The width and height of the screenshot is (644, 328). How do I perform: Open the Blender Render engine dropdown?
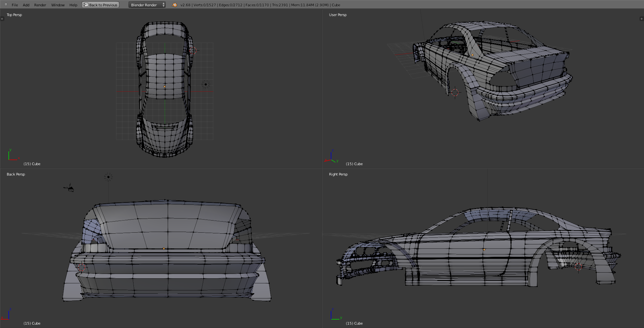tap(147, 5)
